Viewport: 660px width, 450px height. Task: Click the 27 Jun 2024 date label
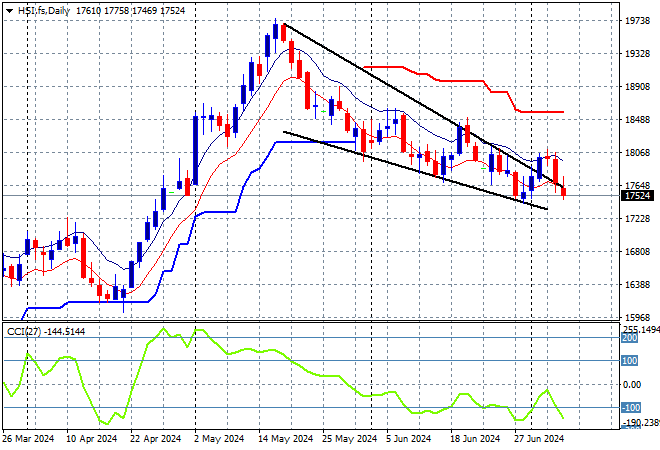pyautogui.click(x=539, y=439)
